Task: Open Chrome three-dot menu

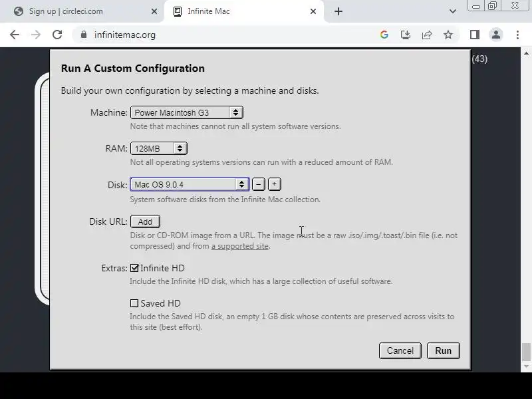Action: (x=517, y=35)
